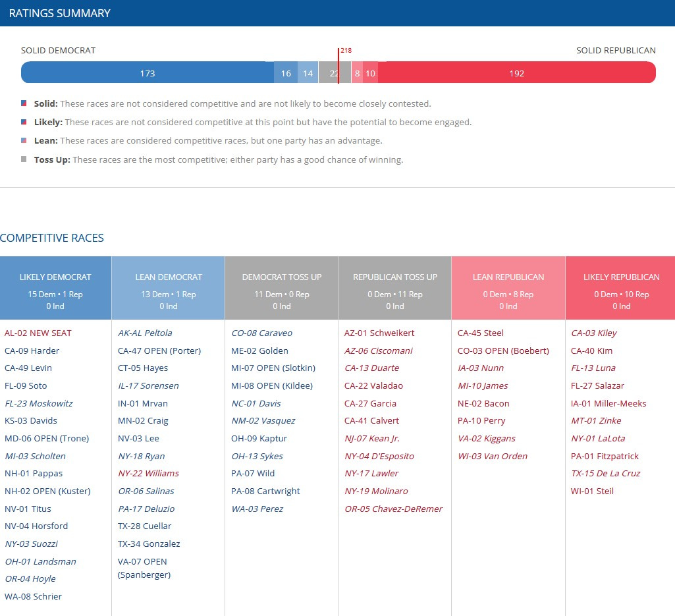This screenshot has width=675, height=616.
Task: Click the LEAN REPUBLICAN column header
Action: pyautogui.click(x=508, y=288)
